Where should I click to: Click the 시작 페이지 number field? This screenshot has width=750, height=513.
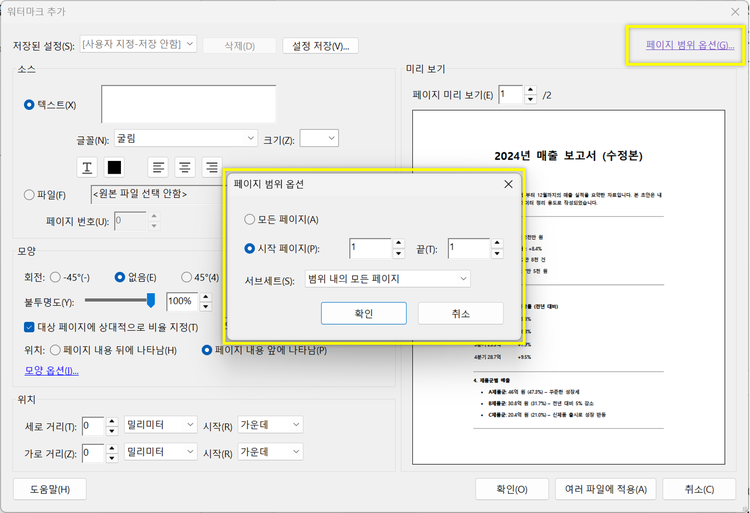(x=371, y=249)
